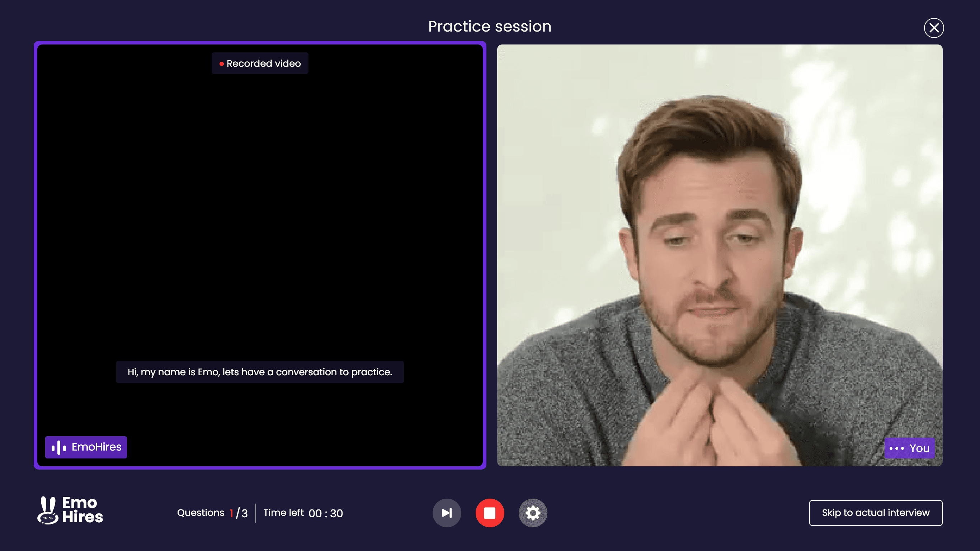Stop recording with the red button
The height and width of the screenshot is (551, 980).
(x=490, y=513)
